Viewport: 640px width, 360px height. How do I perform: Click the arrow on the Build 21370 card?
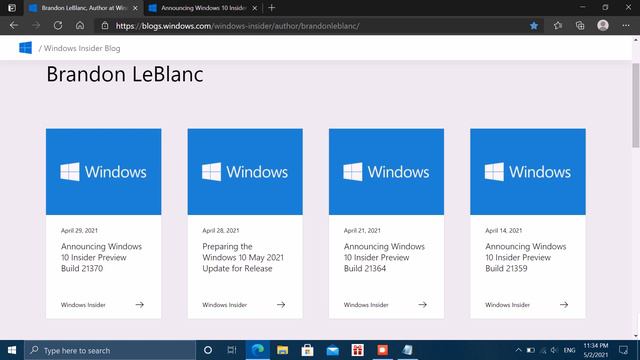coord(140,304)
